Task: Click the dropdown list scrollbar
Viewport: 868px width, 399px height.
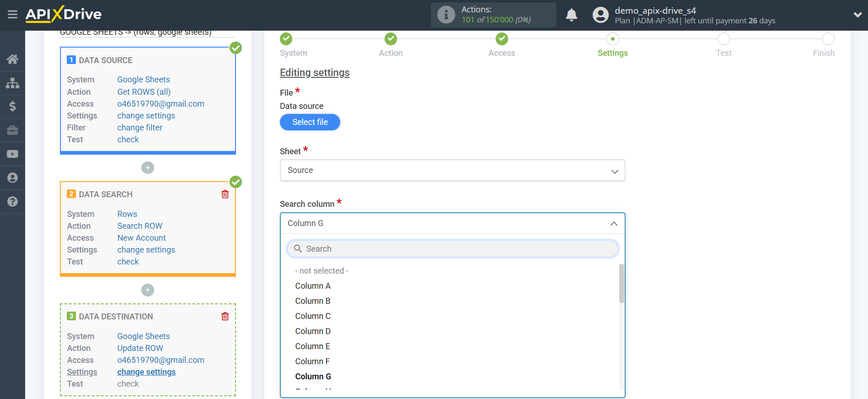Action: 622,284
